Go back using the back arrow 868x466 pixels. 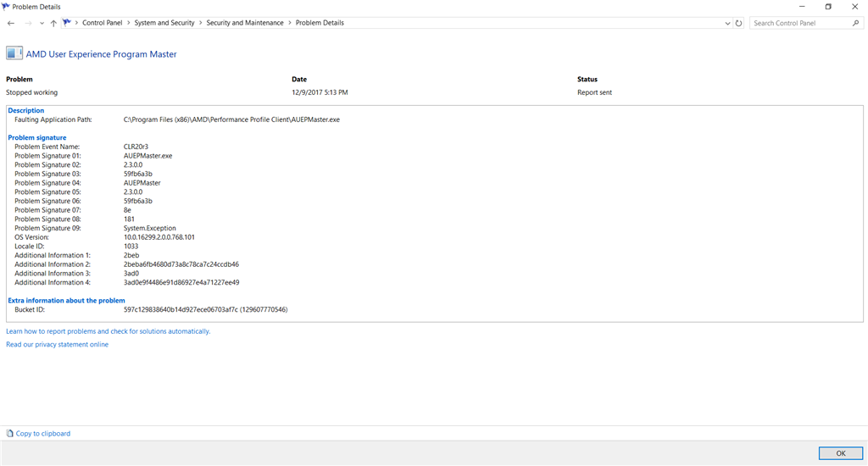click(11, 23)
